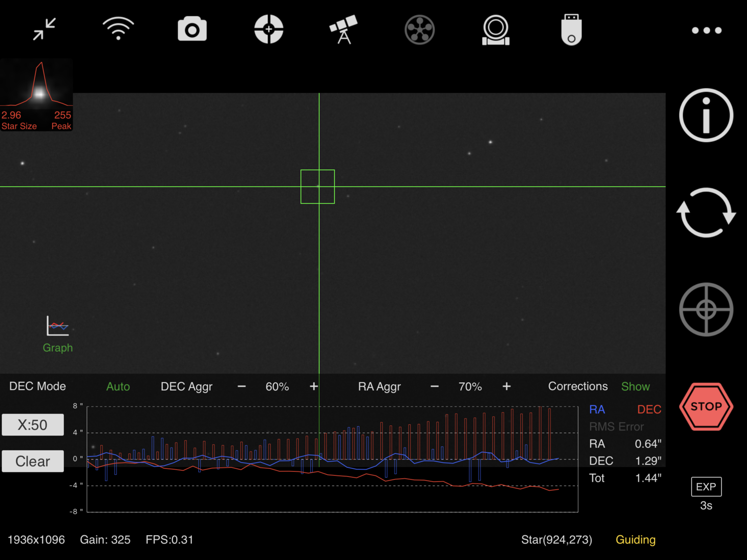
Task: Open the Wi-Fi connection settings icon
Action: coord(118,29)
